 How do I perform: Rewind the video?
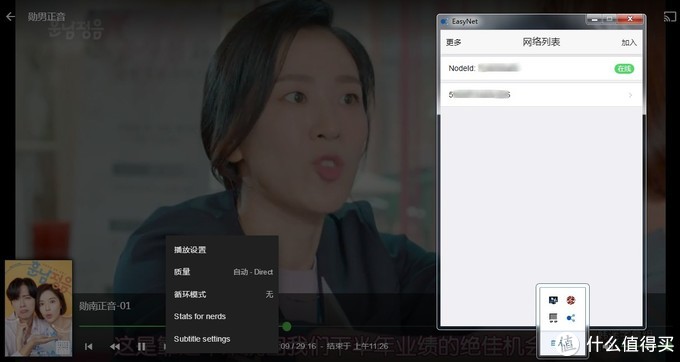(x=115, y=346)
